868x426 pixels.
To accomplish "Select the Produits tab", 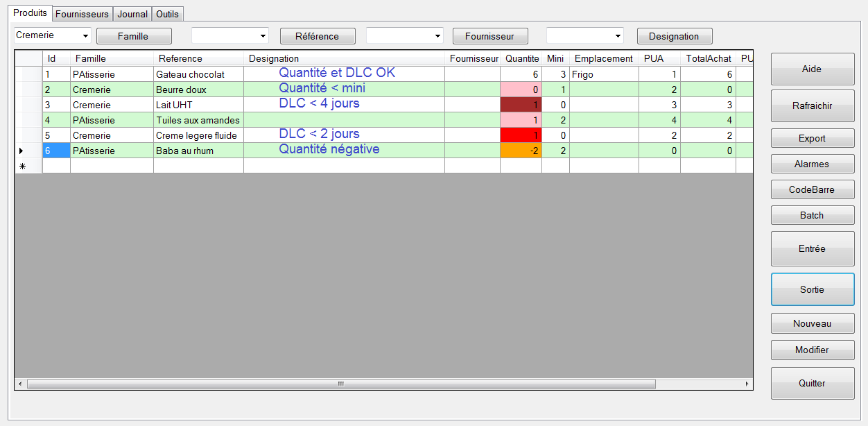I will (31, 13).
